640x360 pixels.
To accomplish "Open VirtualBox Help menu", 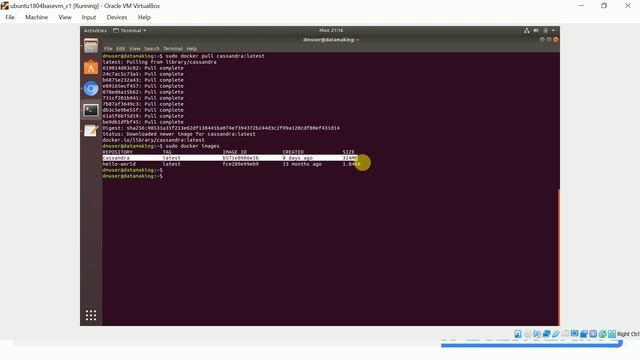I will click(x=144, y=17).
